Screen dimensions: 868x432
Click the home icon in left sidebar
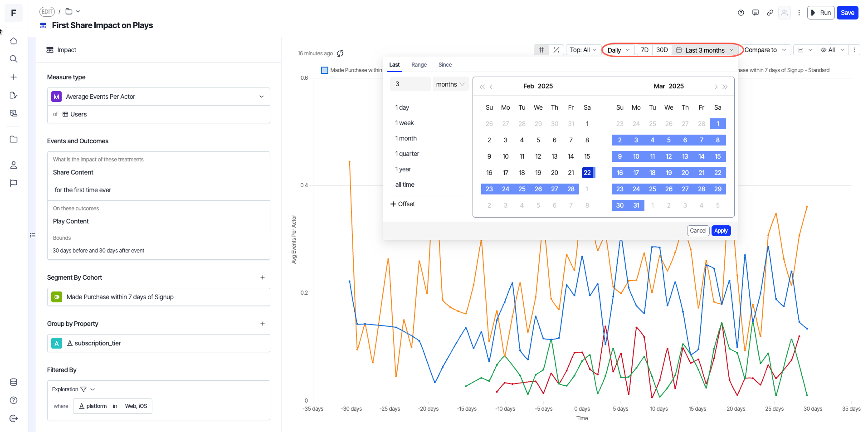14,41
